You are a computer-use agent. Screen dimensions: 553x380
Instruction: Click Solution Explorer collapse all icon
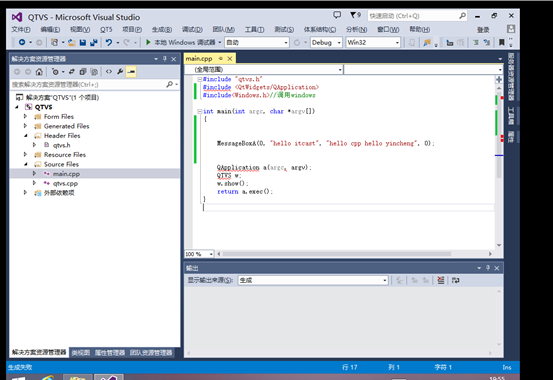pyautogui.click(x=83, y=72)
